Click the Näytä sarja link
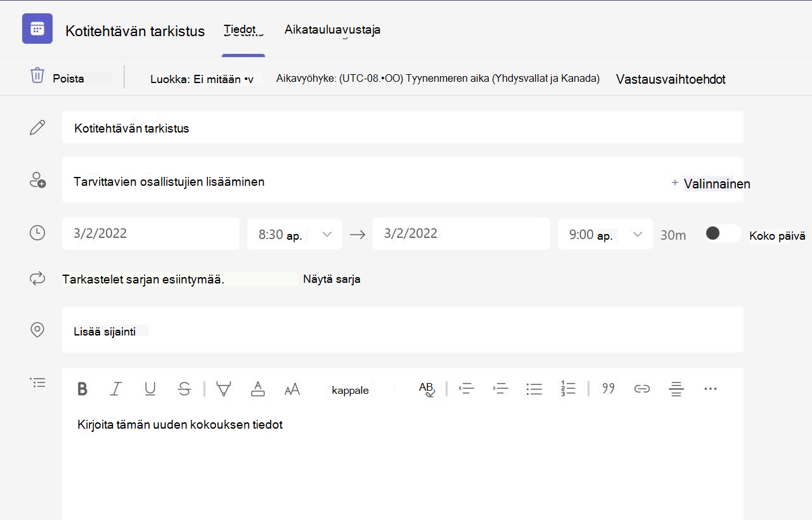Screen dimensions: 812x520 pos(332,279)
